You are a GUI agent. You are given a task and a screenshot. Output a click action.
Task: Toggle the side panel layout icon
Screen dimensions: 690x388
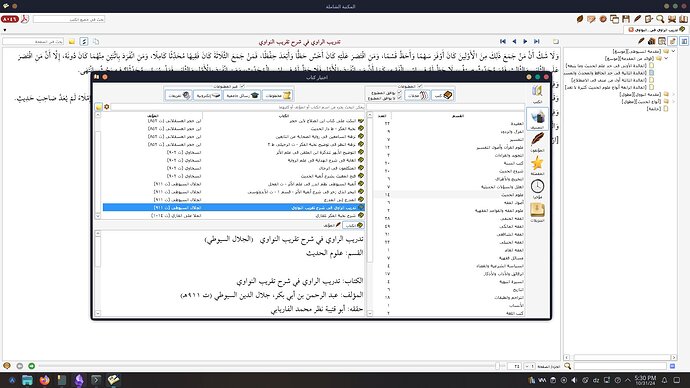pyautogui.click(x=683, y=41)
